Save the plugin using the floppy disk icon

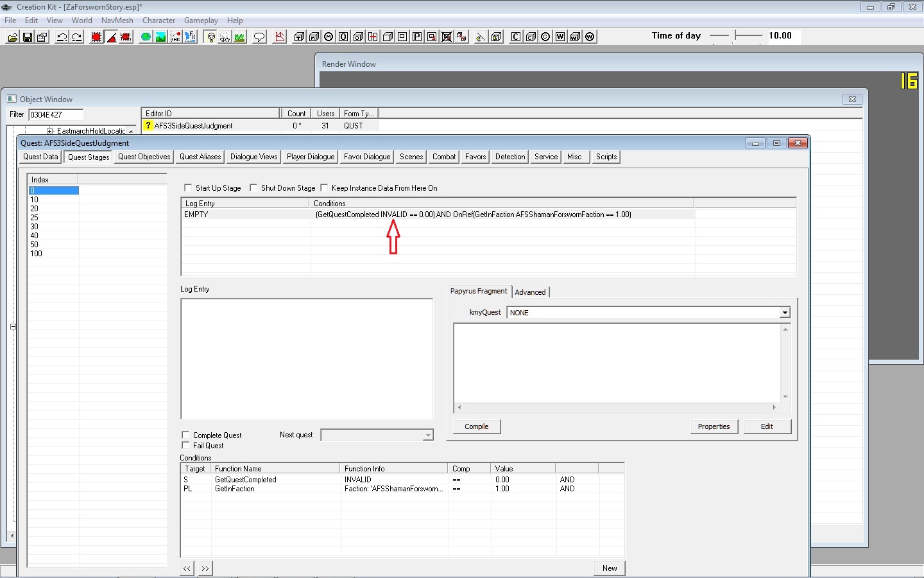pyautogui.click(x=27, y=37)
